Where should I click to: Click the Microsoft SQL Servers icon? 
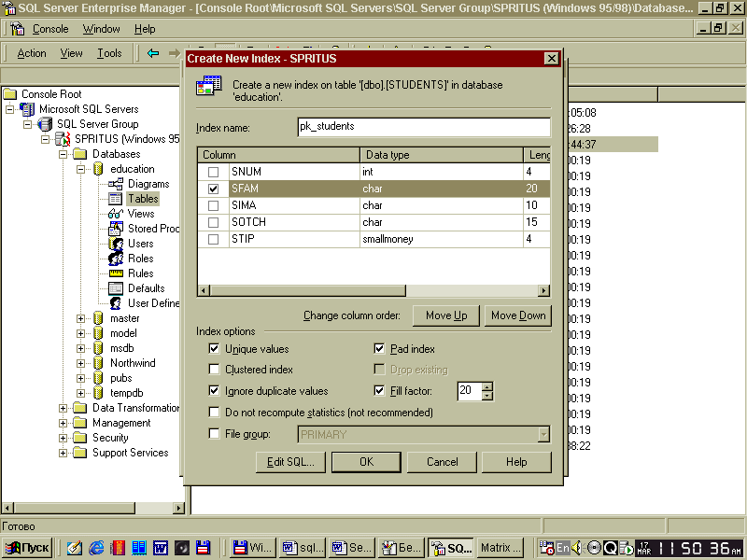tap(27, 109)
